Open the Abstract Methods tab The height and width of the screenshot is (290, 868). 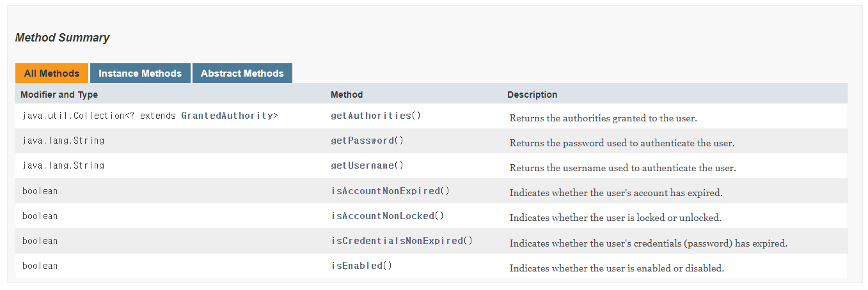click(242, 73)
